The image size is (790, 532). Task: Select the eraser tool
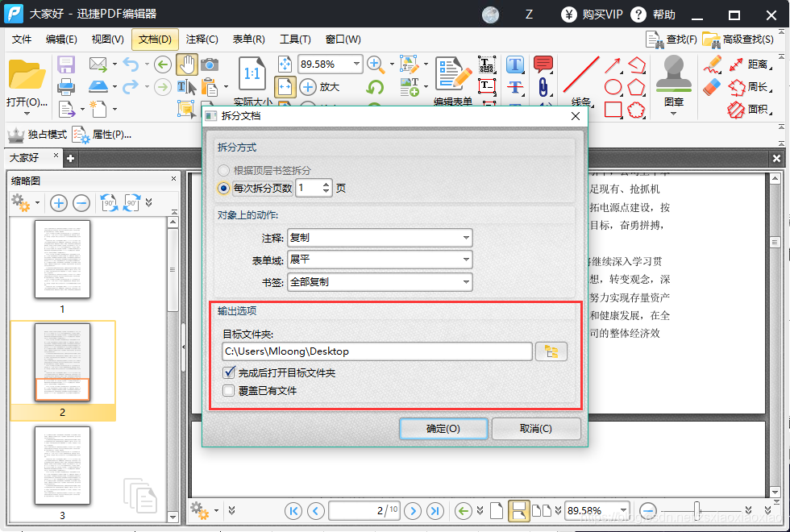(x=713, y=87)
